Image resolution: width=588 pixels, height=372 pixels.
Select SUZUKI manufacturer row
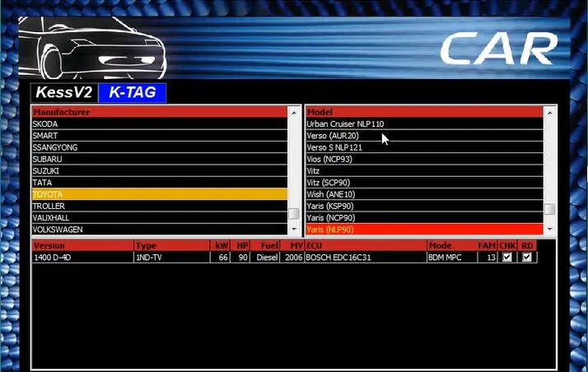click(160, 171)
